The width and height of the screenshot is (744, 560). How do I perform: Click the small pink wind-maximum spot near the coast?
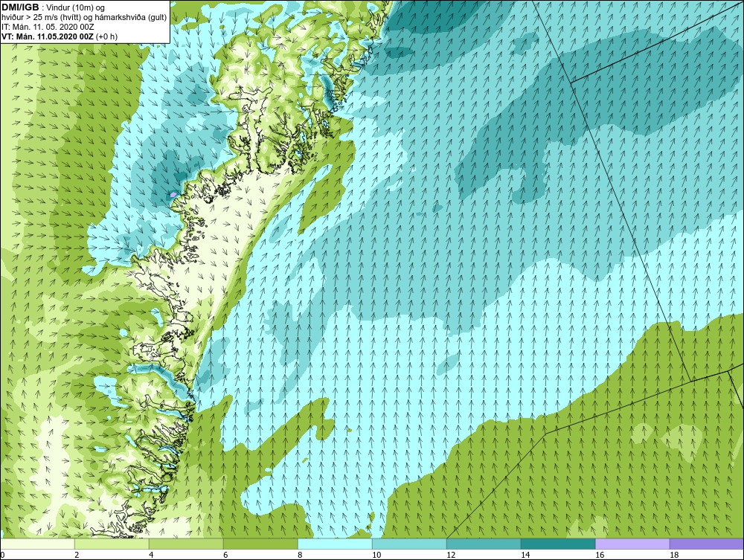pos(173,194)
